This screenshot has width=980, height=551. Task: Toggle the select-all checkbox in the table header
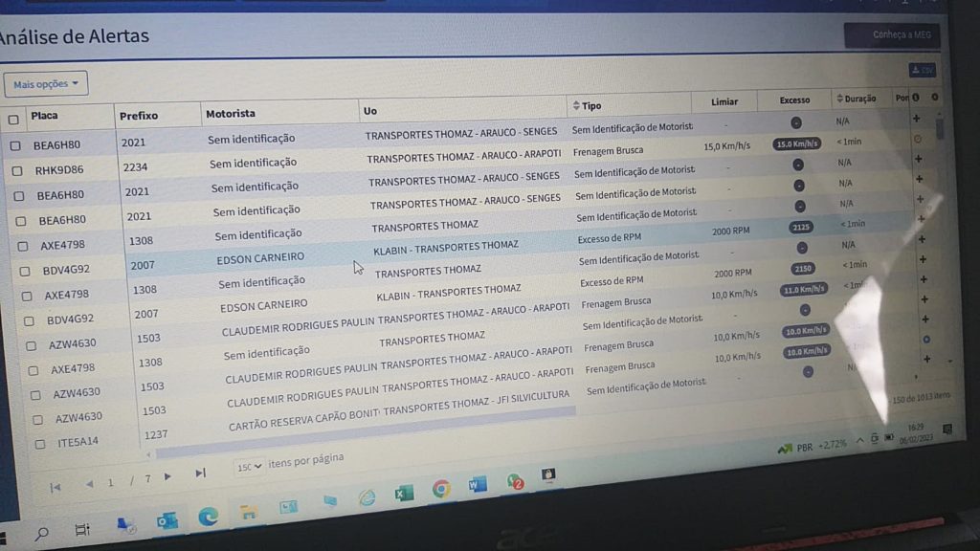click(13, 121)
